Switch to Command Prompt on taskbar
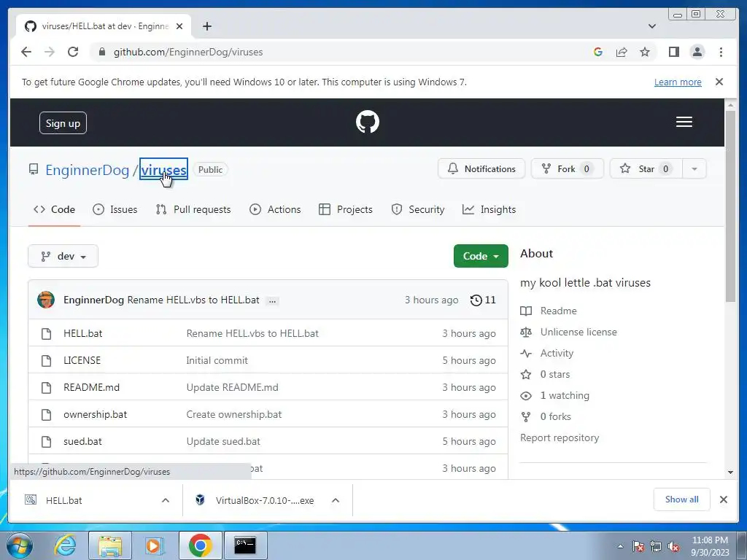747x560 pixels. pyautogui.click(x=245, y=545)
